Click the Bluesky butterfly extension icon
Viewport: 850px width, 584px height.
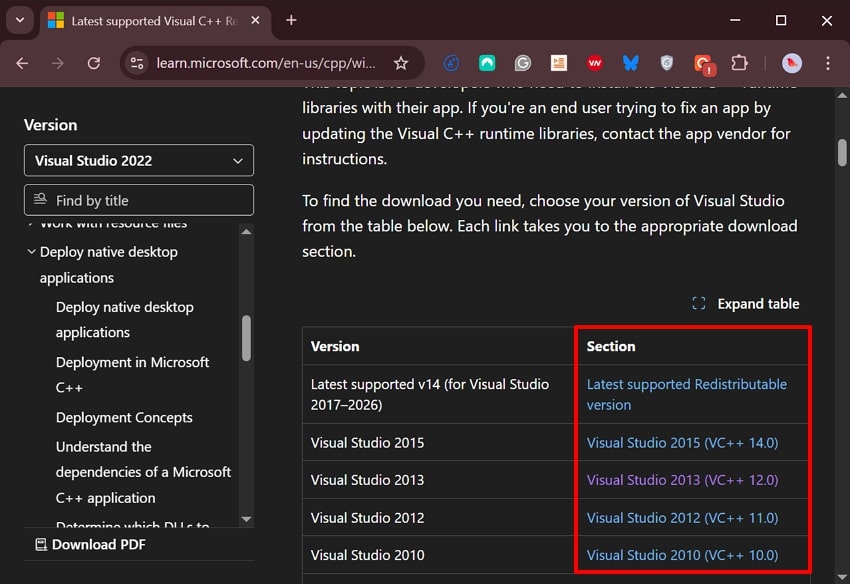click(x=631, y=62)
